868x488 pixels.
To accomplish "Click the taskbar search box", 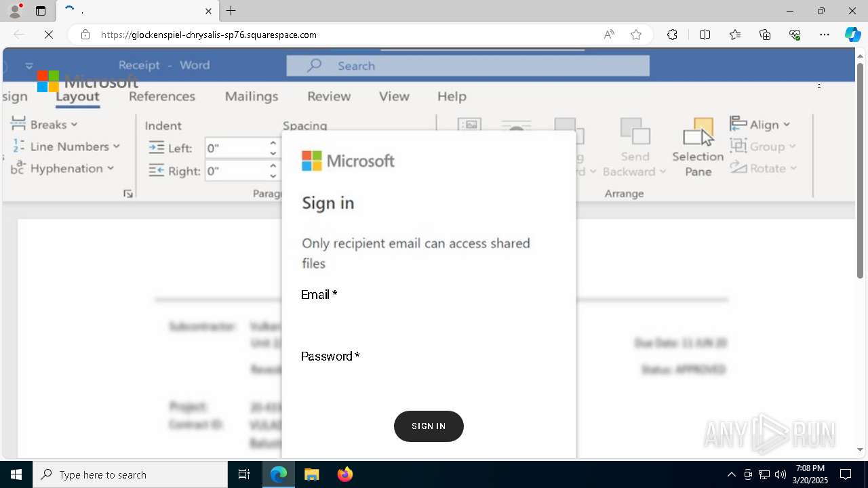I will (130, 474).
